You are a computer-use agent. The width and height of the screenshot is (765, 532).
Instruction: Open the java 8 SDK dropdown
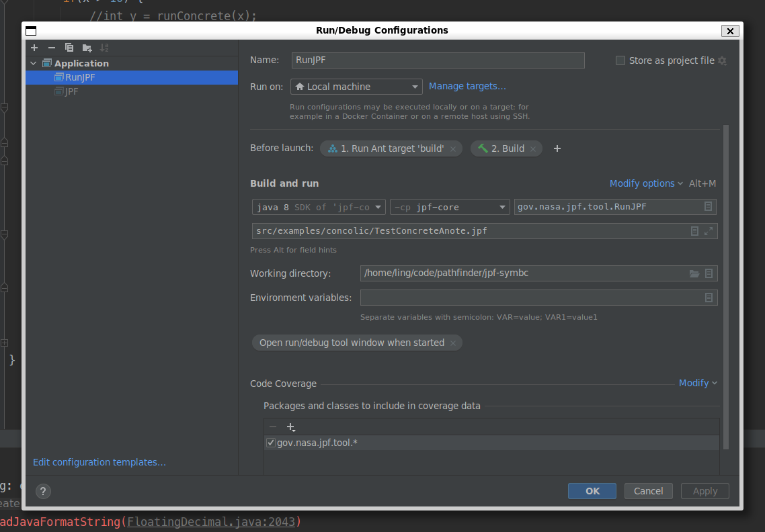click(319, 207)
